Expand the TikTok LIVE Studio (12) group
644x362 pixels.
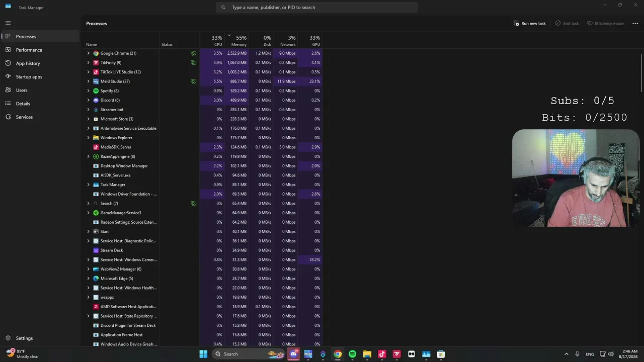point(88,72)
